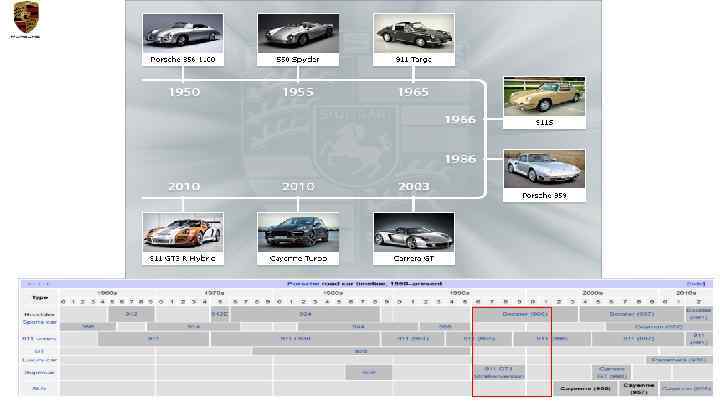Open the 911 Targa car photo
The image size is (720, 405).
tap(414, 33)
